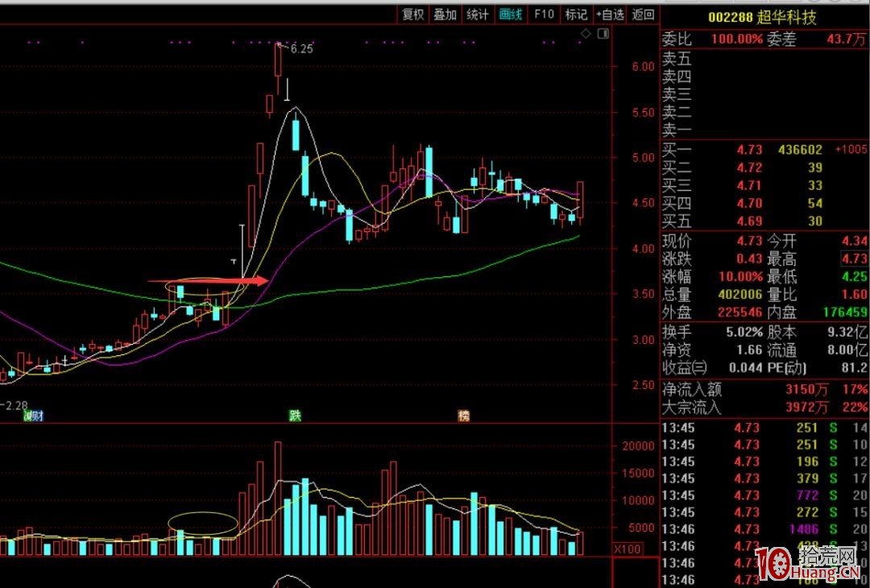Add stock via +自选 button

click(610, 15)
